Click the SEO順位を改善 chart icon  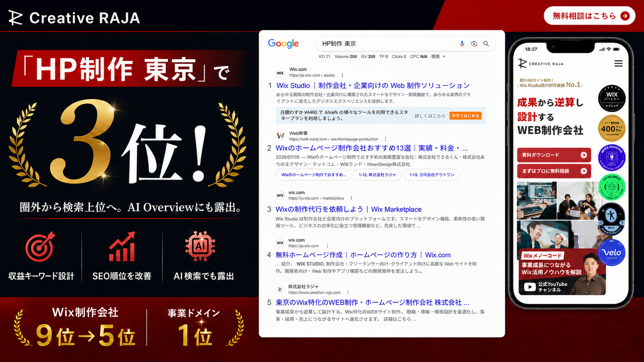tap(122, 247)
